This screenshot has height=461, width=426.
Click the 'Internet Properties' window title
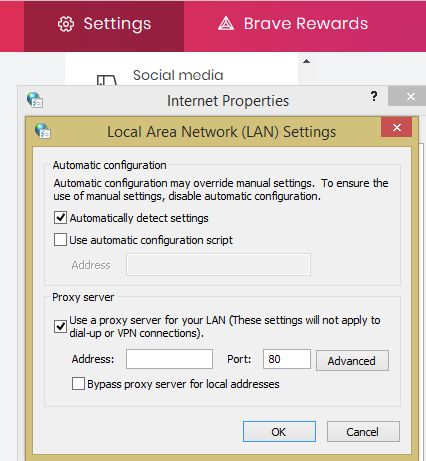pyautogui.click(x=228, y=101)
